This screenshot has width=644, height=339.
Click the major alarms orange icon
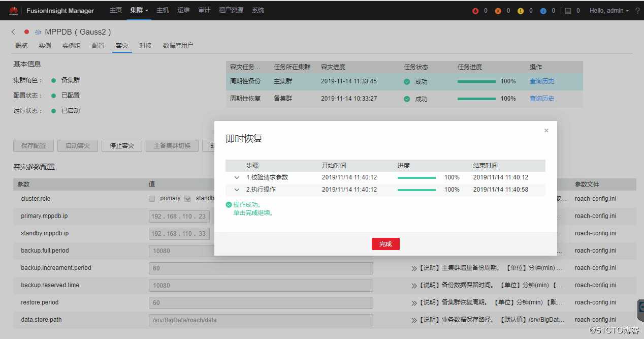click(498, 11)
